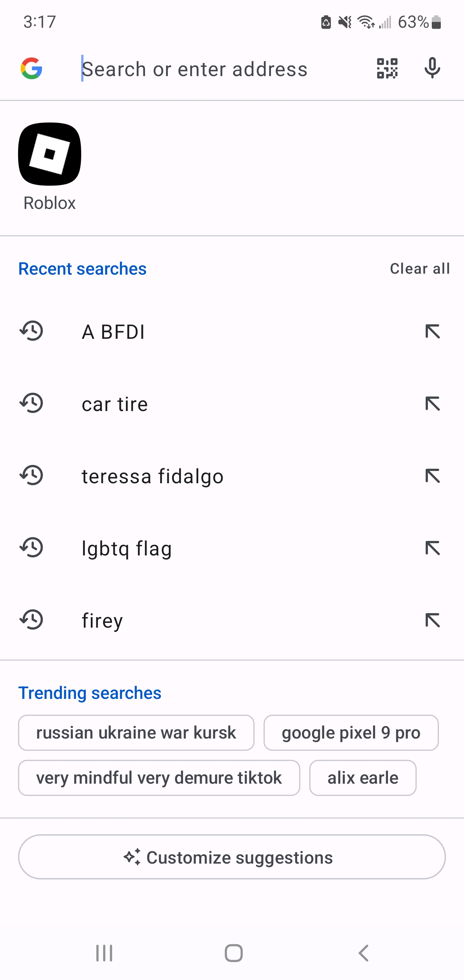Tap the arrow icon next to firey
Viewport: 464px width, 980px height.
pos(432,621)
